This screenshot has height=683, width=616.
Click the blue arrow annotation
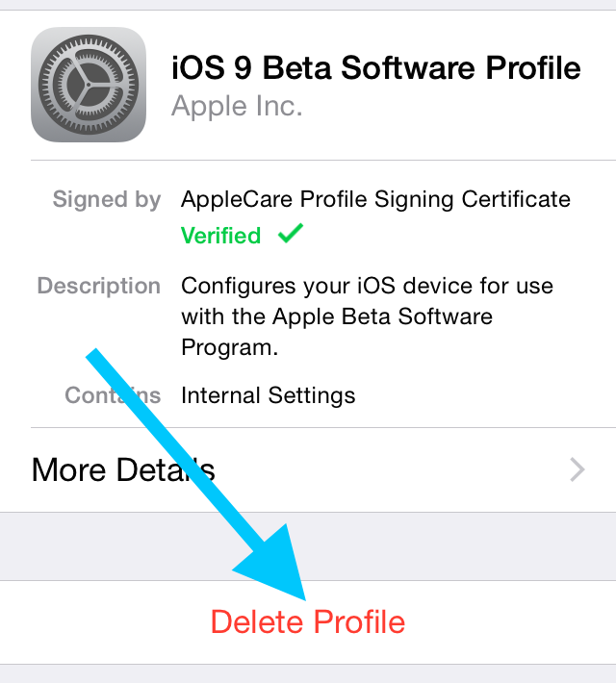click(x=195, y=475)
